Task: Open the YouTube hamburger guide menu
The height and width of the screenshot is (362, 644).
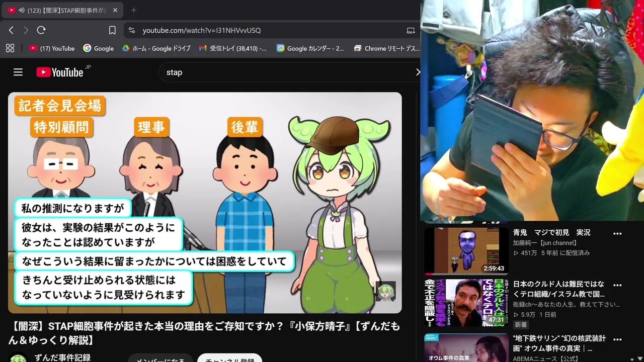Action: [18, 72]
